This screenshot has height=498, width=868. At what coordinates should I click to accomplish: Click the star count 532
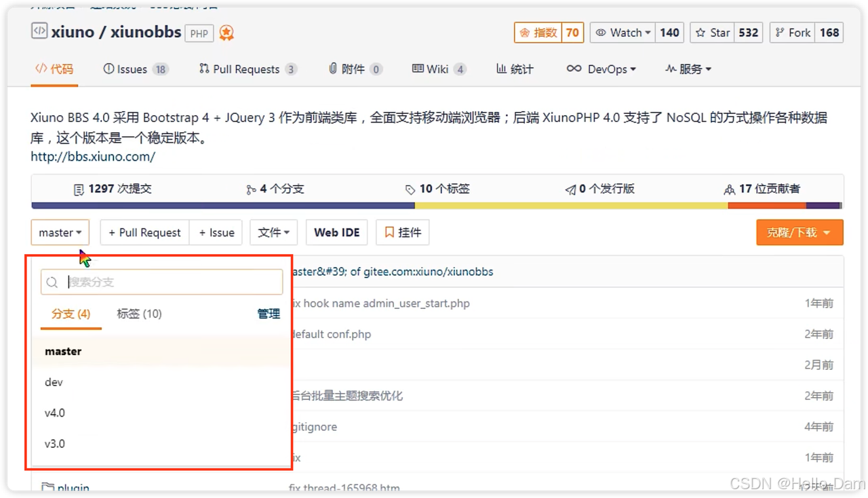point(749,33)
